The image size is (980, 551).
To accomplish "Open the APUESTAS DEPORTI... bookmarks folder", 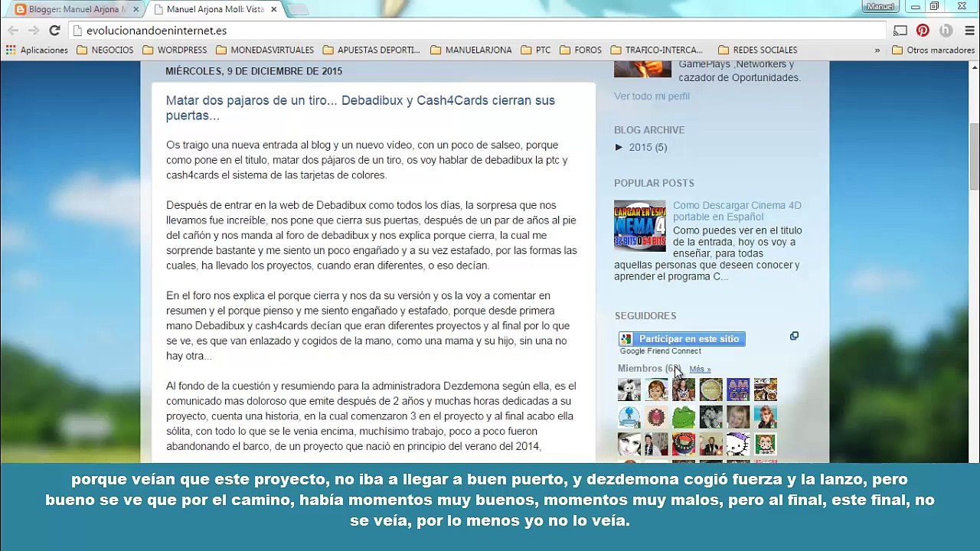I will [371, 50].
